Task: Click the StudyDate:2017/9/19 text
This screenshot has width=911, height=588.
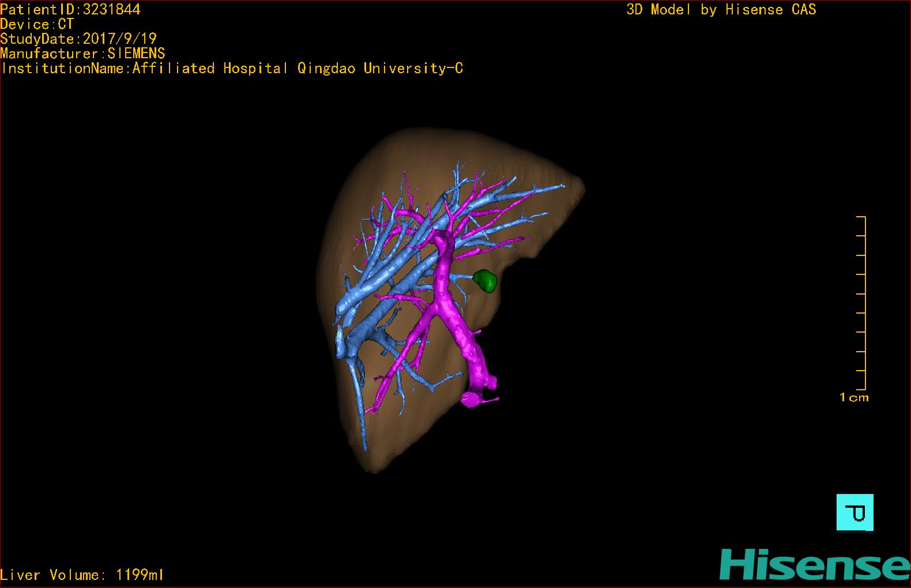Action: tap(78, 39)
